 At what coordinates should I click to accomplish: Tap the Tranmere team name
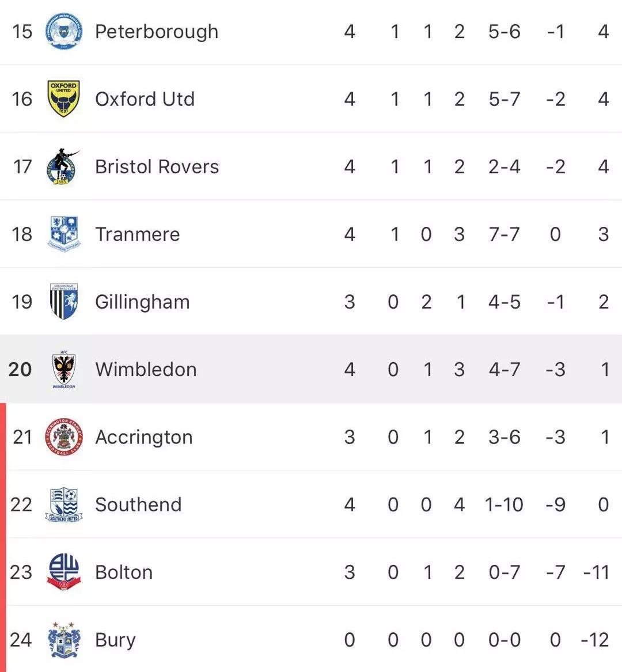(x=137, y=234)
